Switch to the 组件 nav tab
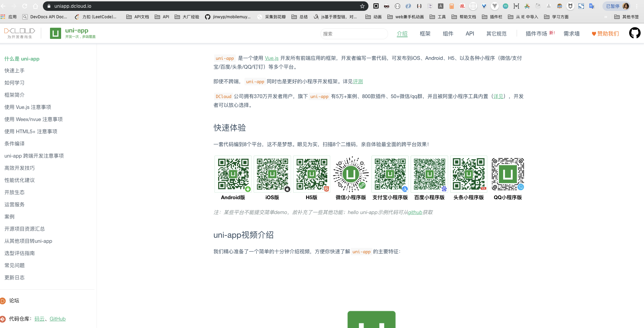644x328 pixels. (x=448, y=33)
